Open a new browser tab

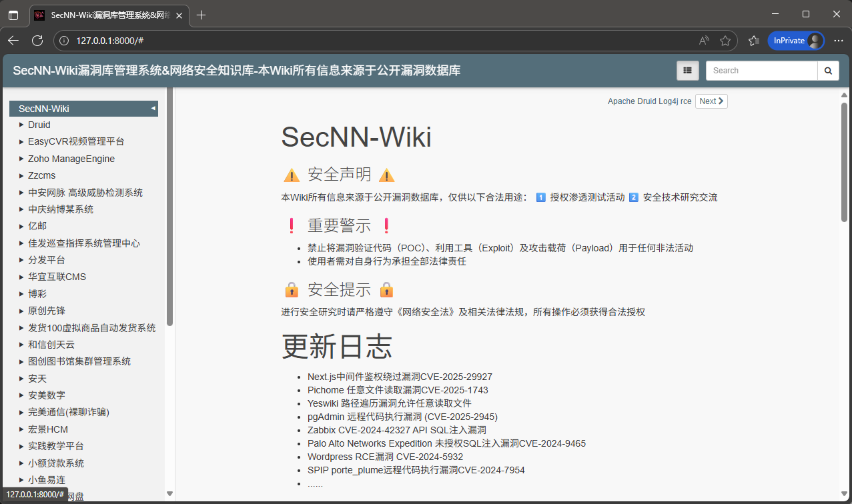[x=201, y=15]
